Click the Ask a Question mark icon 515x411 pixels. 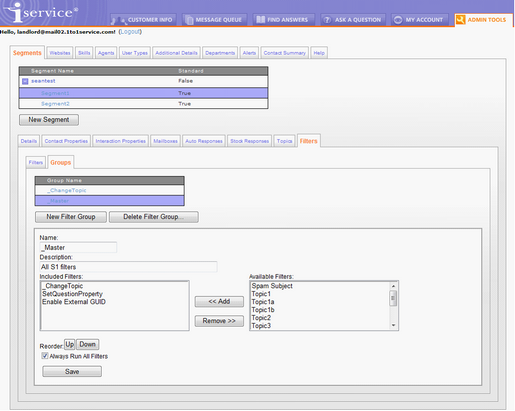click(x=327, y=20)
